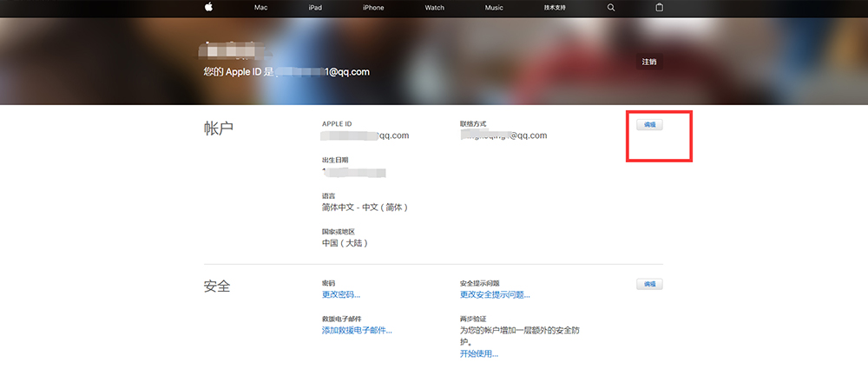Open the 技术支持 support menu item
Image resolution: width=868 pixels, height=369 pixels.
554,7
